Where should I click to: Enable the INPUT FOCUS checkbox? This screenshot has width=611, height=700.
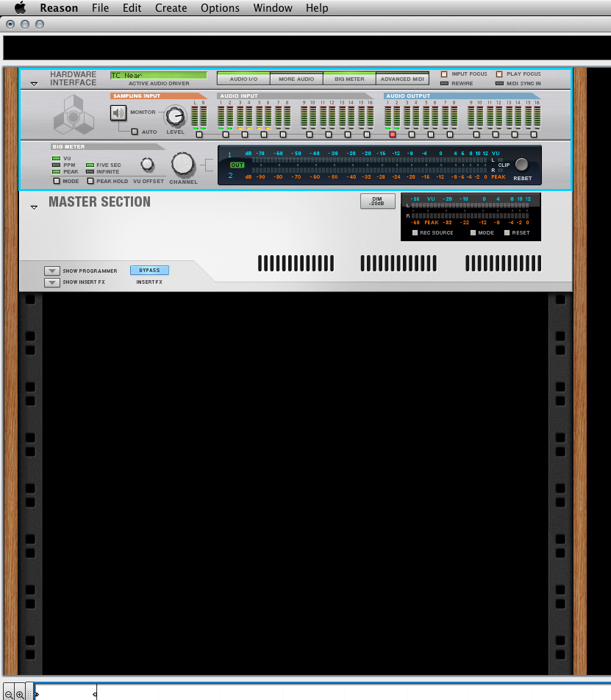[x=444, y=74]
